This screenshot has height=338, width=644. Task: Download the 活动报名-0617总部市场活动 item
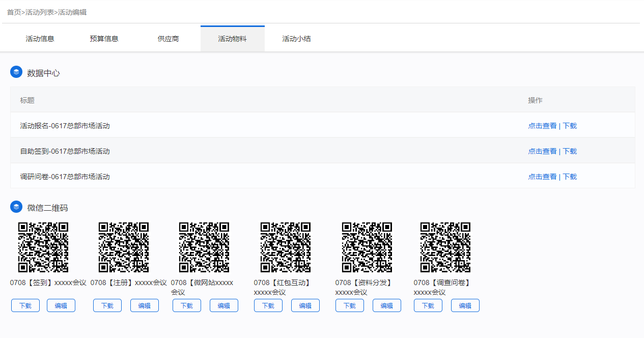click(570, 126)
